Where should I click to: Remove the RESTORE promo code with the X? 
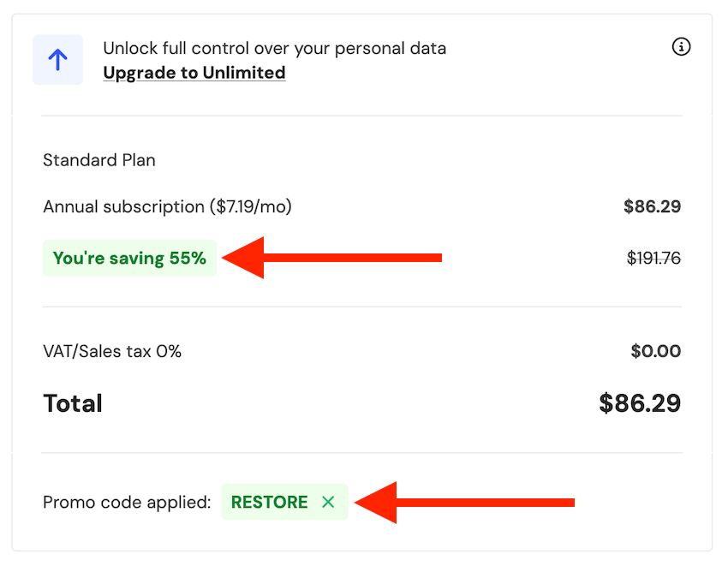click(328, 503)
